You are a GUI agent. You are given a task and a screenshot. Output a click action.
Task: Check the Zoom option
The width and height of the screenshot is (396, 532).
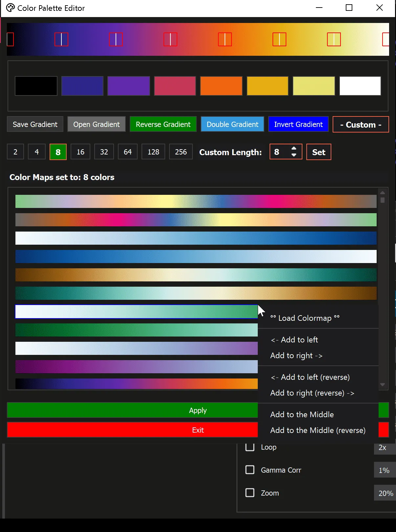250,493
